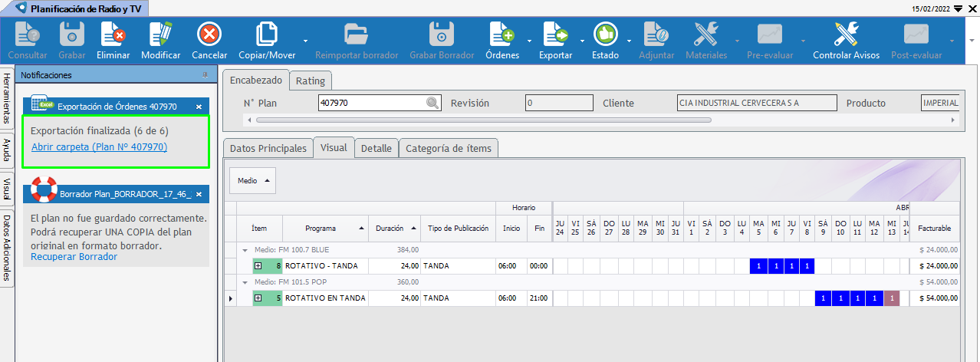Click the Recuperar Borrador link

(74, 257)
